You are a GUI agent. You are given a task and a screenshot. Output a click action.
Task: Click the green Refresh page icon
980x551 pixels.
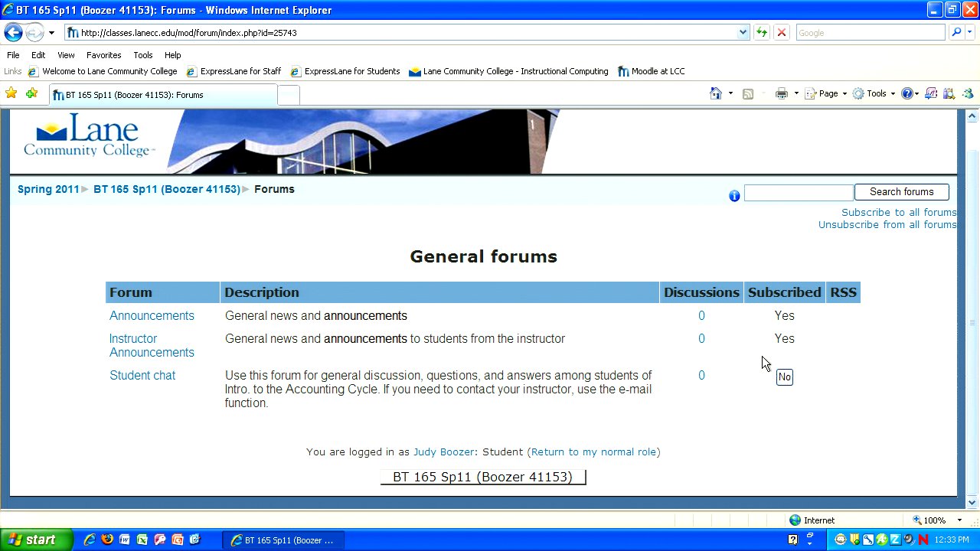coord(762,33)
